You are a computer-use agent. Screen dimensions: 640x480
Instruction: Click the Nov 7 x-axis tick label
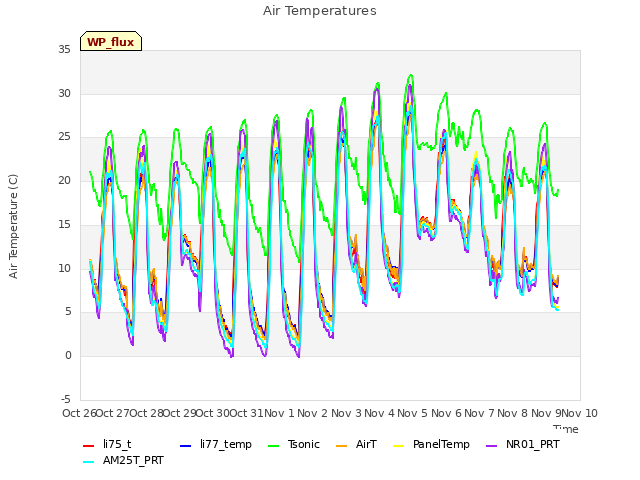[479, 413]
